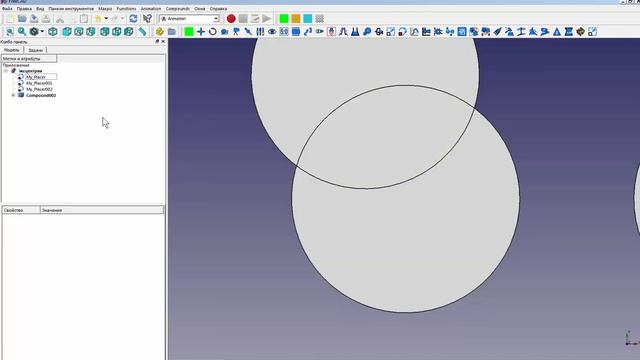This screenshot has width=640, height=360.
Task: Open the Redo history dropdown arrow
Action: (x=122, y=19)
